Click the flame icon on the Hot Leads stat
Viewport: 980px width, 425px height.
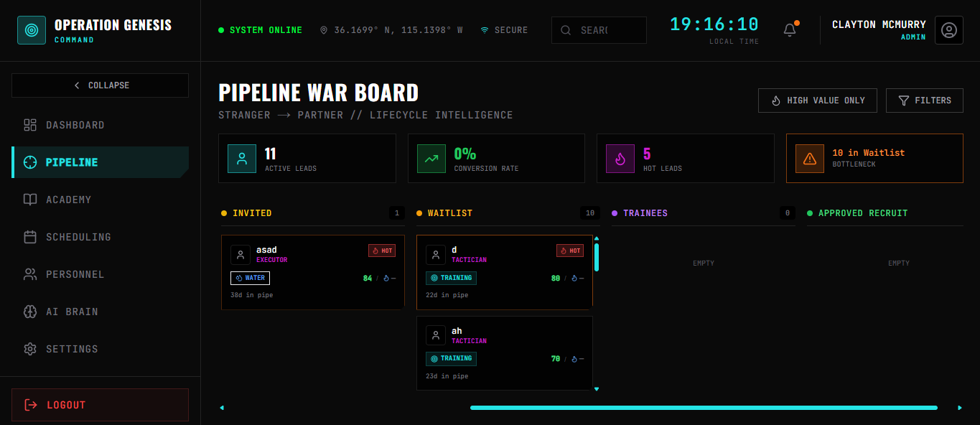point(620,158)
